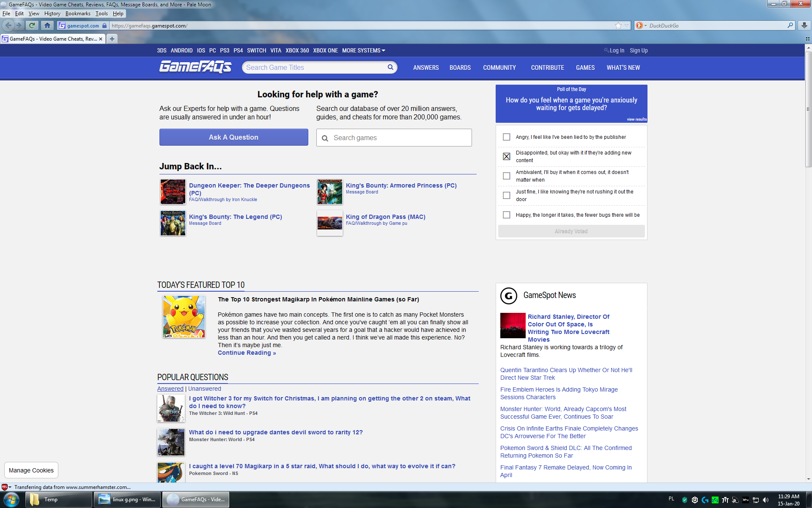Close the GameFAQs browser tab
The height and width of the screenshot is (508, 812).
[x=101, y=39]
